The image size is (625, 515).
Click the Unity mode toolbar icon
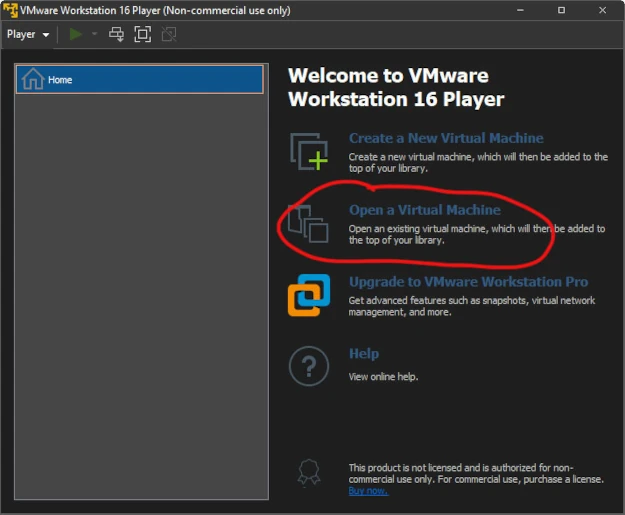click(x=169, y=34)
